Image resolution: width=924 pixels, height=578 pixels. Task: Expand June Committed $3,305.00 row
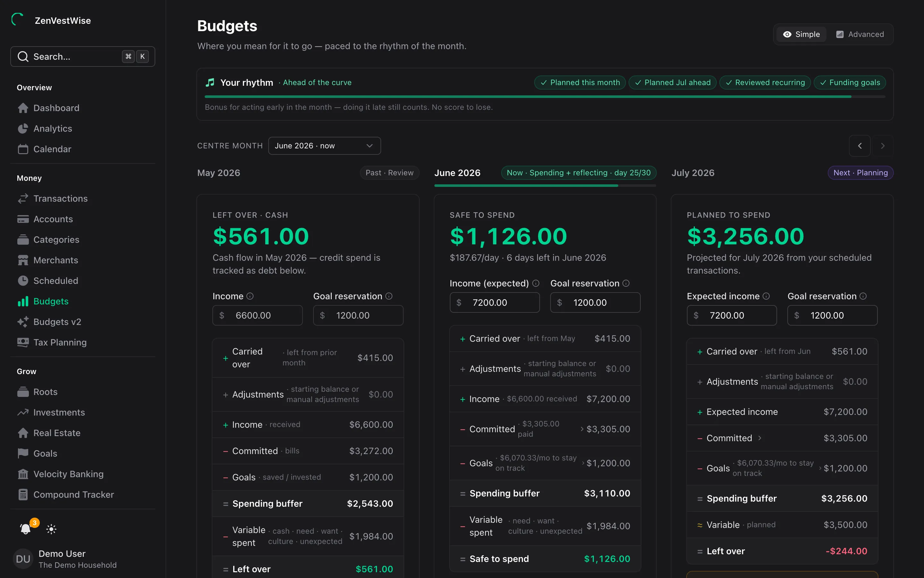(x=545, y=429)
